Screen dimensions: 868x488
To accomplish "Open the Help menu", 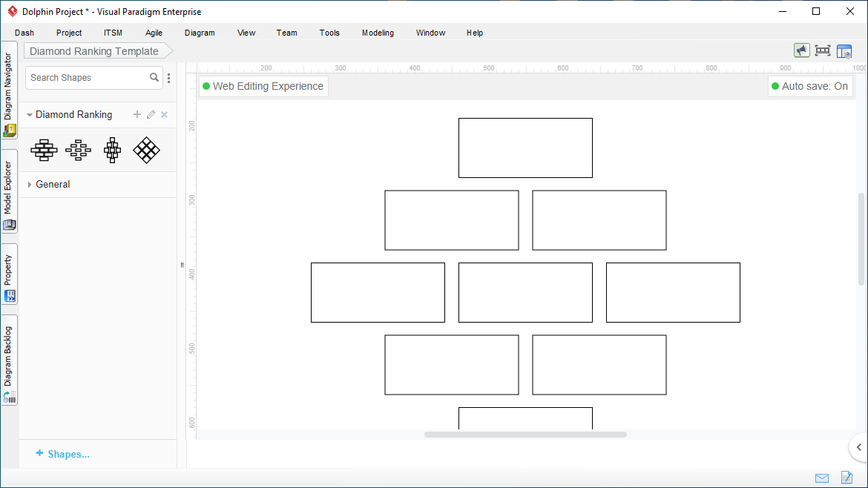I will pos(475,33).
